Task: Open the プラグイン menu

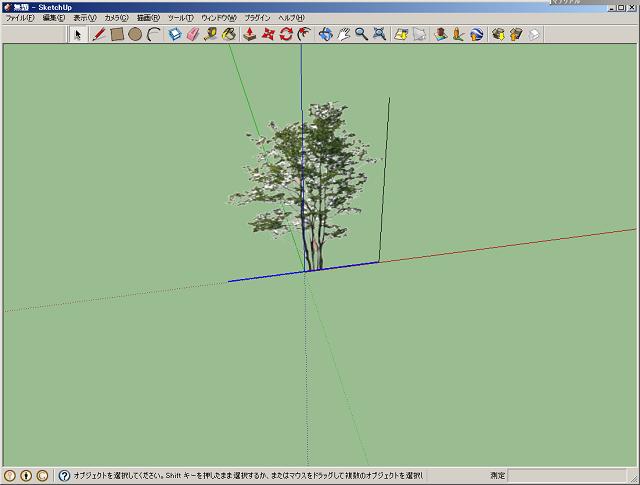Action: click(x=257, y=18)
